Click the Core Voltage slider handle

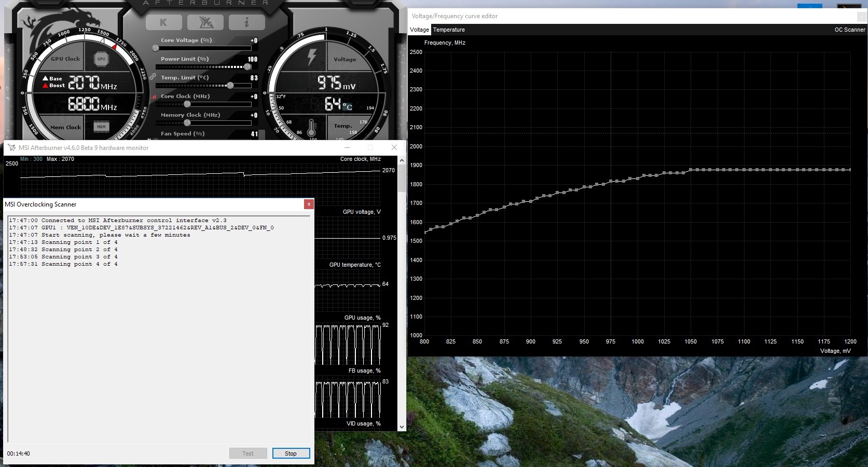point(156,48)
